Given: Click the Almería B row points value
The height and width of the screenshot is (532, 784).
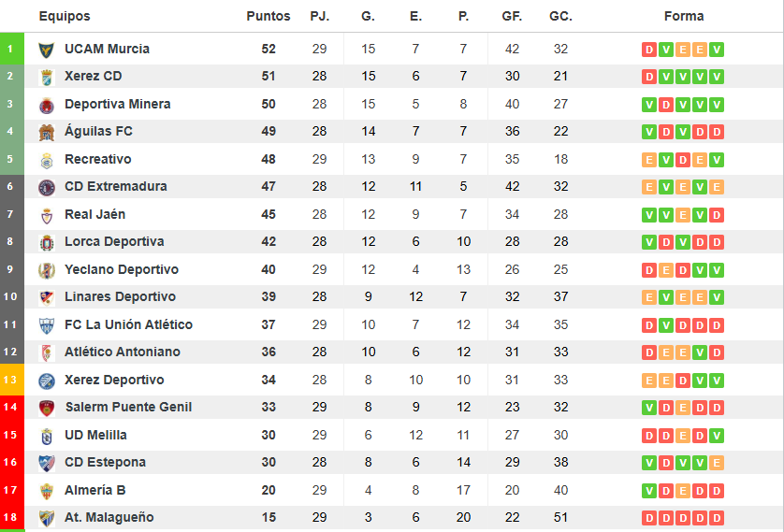Looking at the screenshot, I should pos(269,490).
